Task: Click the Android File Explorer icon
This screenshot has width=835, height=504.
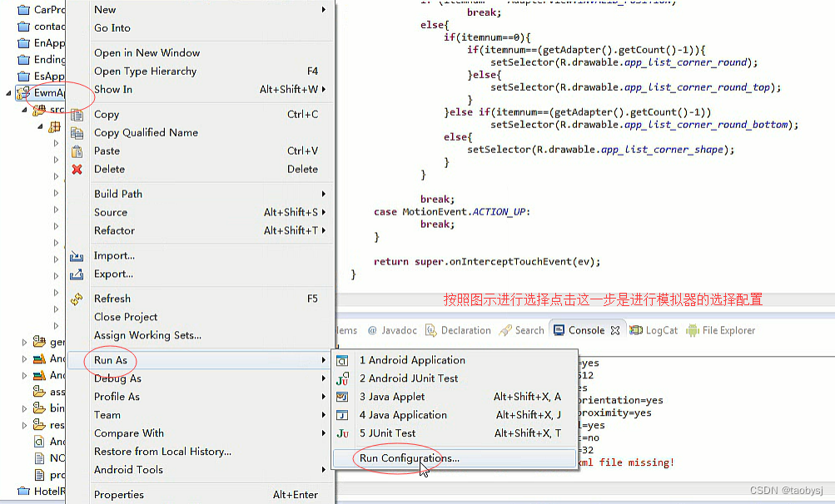Action: pos(693,330)
